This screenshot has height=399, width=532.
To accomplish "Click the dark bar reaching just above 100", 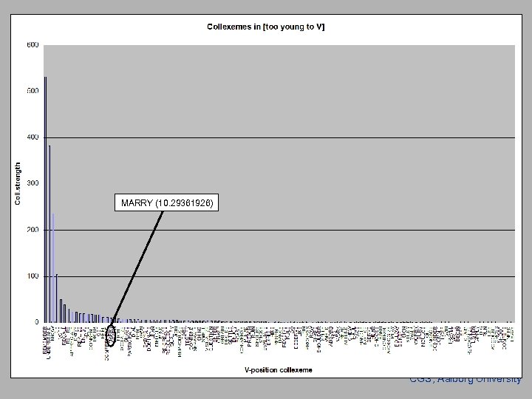I will (x=57, y=299).
